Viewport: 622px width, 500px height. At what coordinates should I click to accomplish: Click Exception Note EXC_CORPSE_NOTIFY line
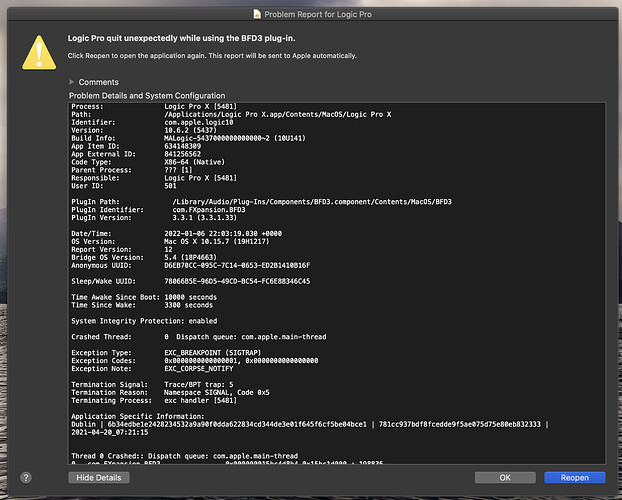pos(152,368)
